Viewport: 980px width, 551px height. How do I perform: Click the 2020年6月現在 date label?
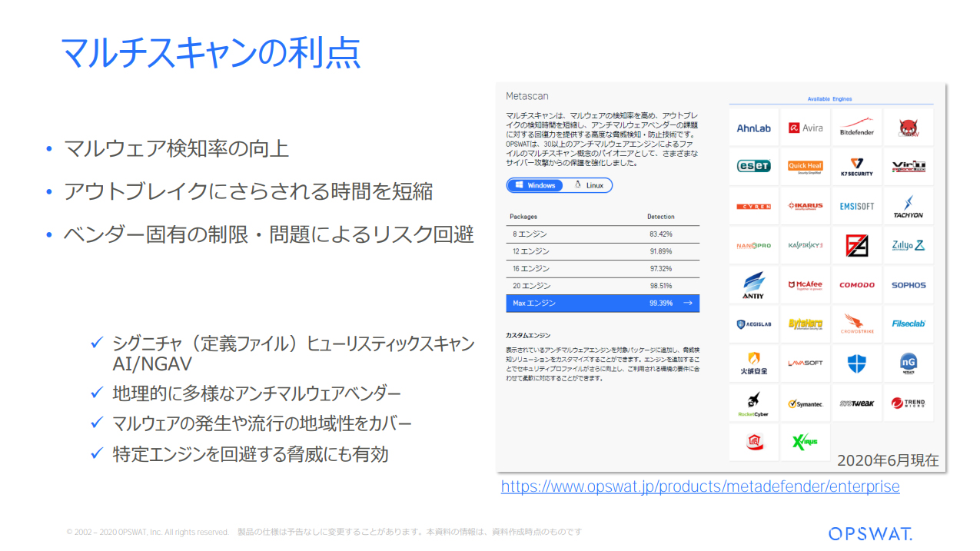tap(888, 460)
